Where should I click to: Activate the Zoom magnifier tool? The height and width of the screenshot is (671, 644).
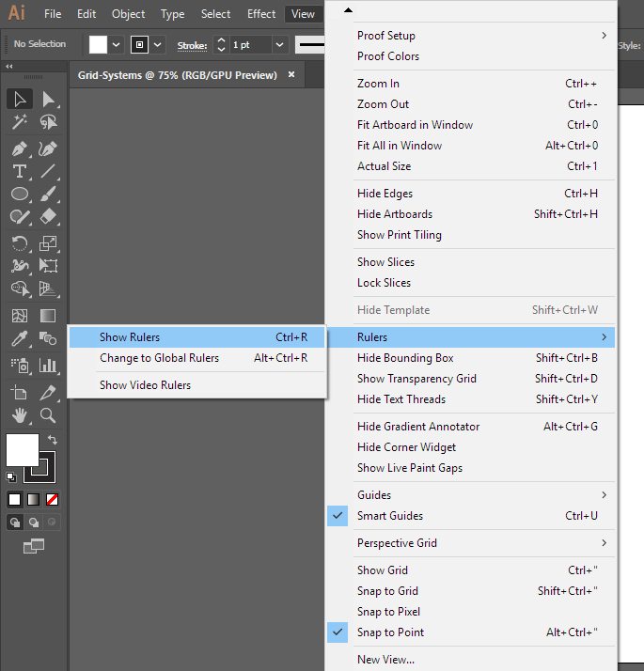point(48,414)
